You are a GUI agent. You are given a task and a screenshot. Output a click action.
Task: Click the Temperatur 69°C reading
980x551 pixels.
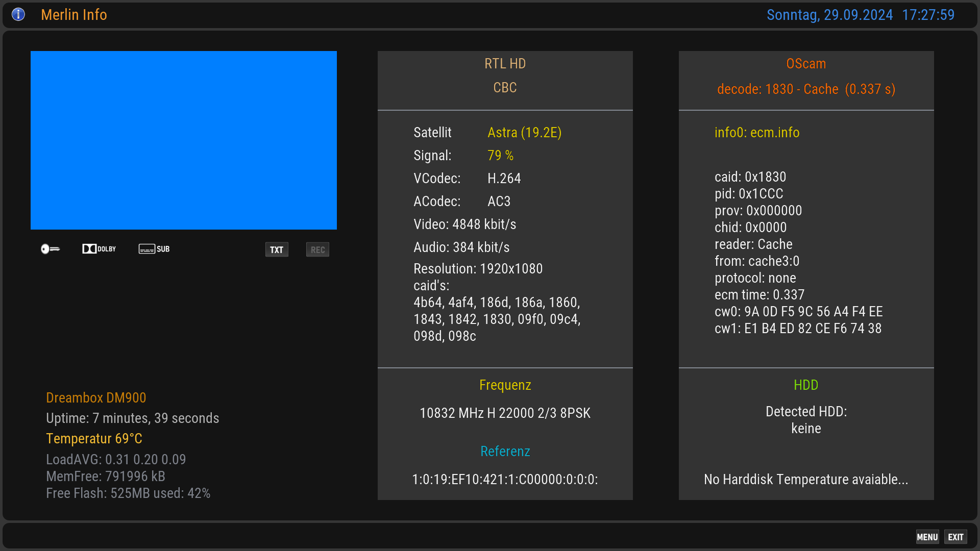point(94,439)
